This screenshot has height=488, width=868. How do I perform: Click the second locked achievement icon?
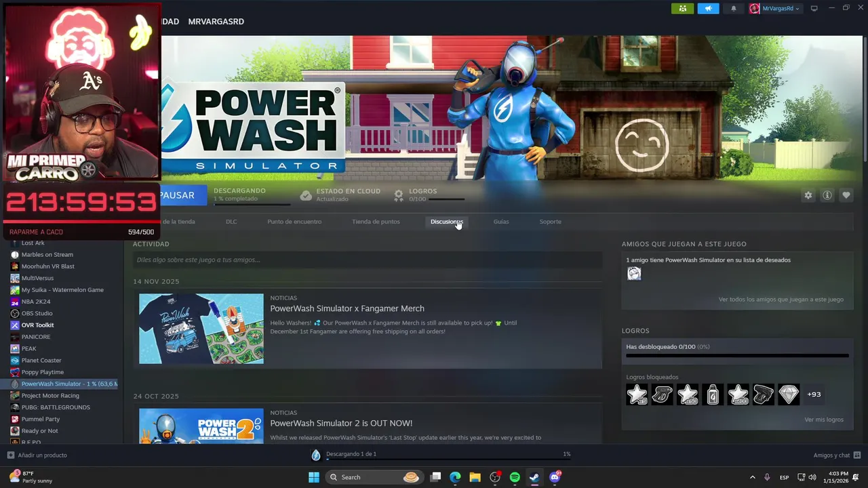(x=663, y=394)
